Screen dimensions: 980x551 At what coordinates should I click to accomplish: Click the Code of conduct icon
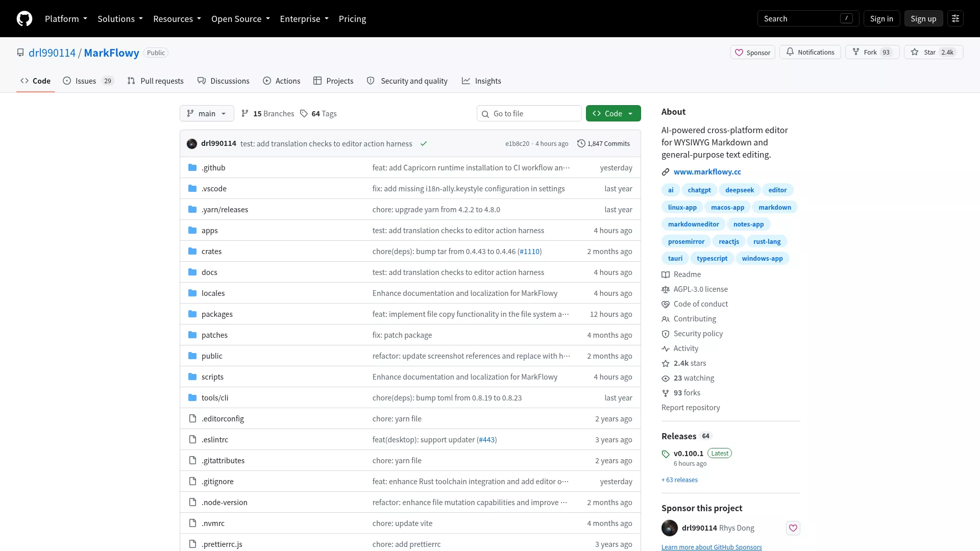point(666,304)
